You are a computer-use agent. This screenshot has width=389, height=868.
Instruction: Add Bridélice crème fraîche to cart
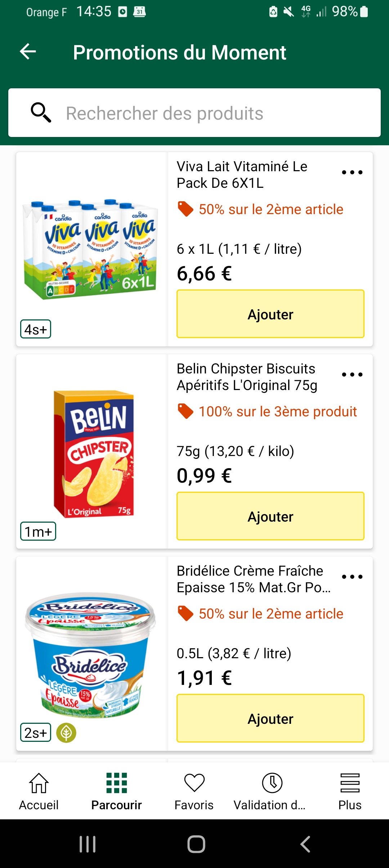tap(270, 718)
